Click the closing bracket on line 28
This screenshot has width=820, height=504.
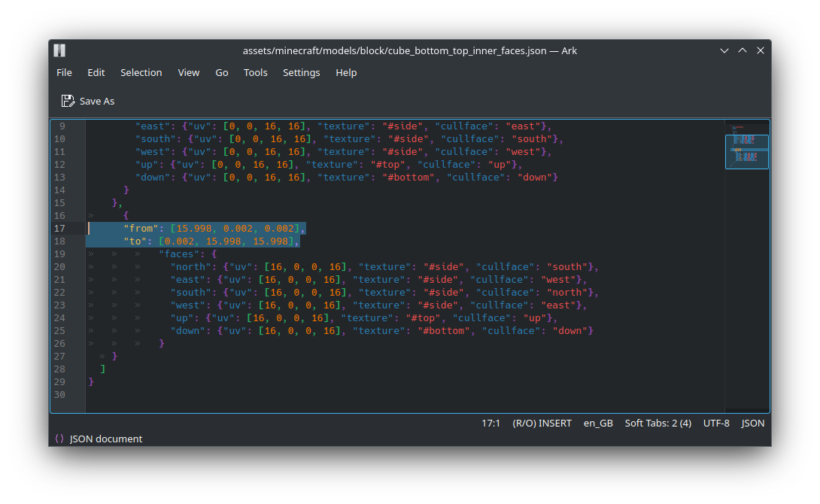pos(102,369)
